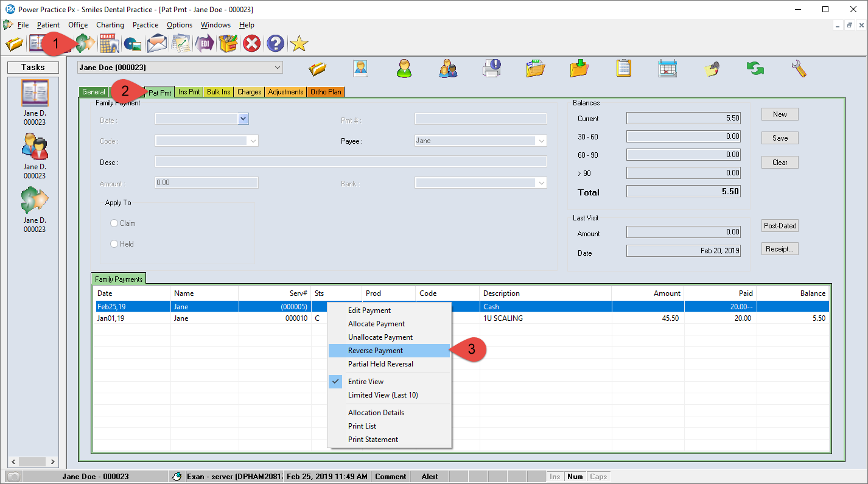Open the Jane Doe (000023) patient dropdown
This screenshot has width=868, height=484.
181,68
